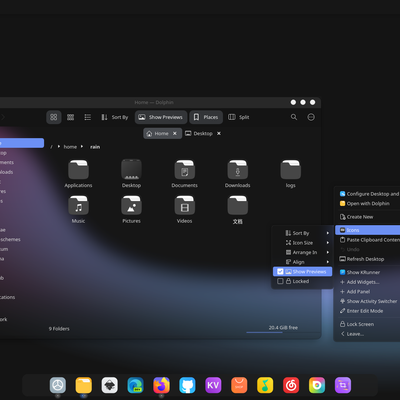
Task: Launch Microsoft Edge Dev from the dock
Action: point(135,385)
